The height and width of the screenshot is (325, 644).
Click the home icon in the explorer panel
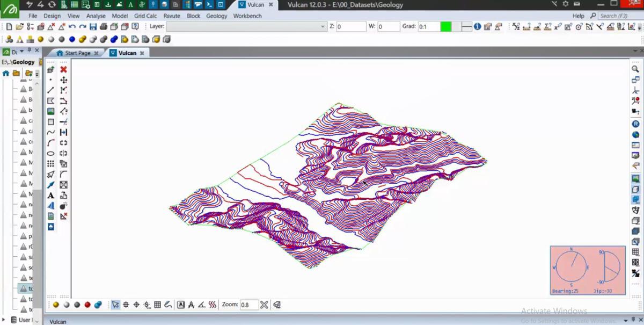click(6, 74)
